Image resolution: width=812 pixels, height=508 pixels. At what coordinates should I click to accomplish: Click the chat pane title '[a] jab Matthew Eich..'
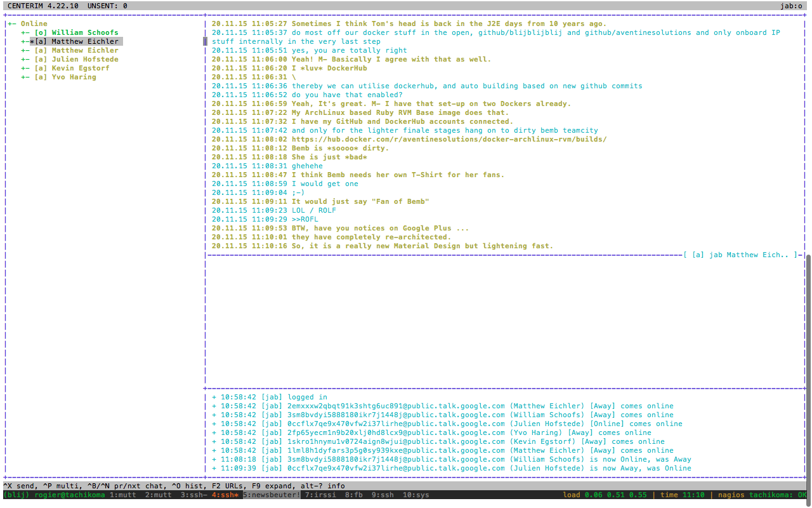click(740, 255)
